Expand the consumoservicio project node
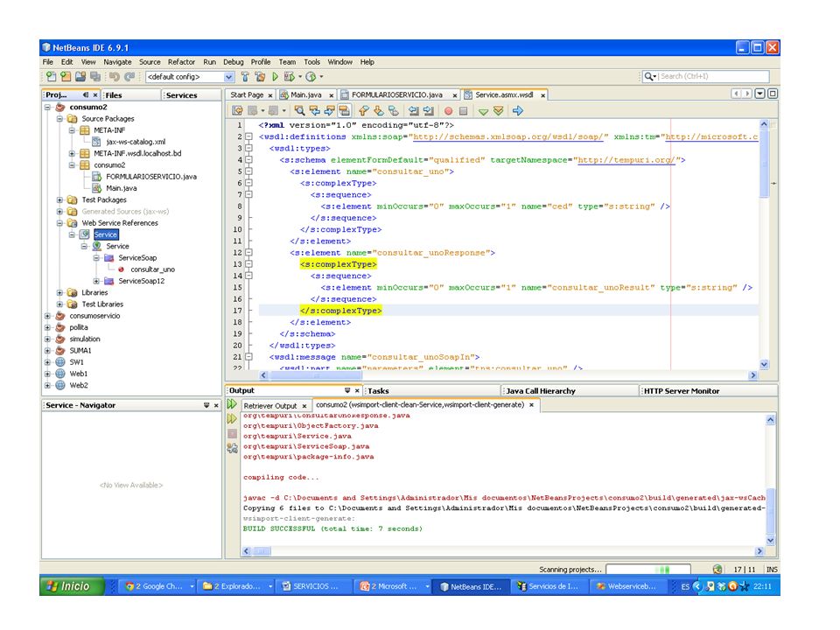The image size is (840, 630). (47, 316)
